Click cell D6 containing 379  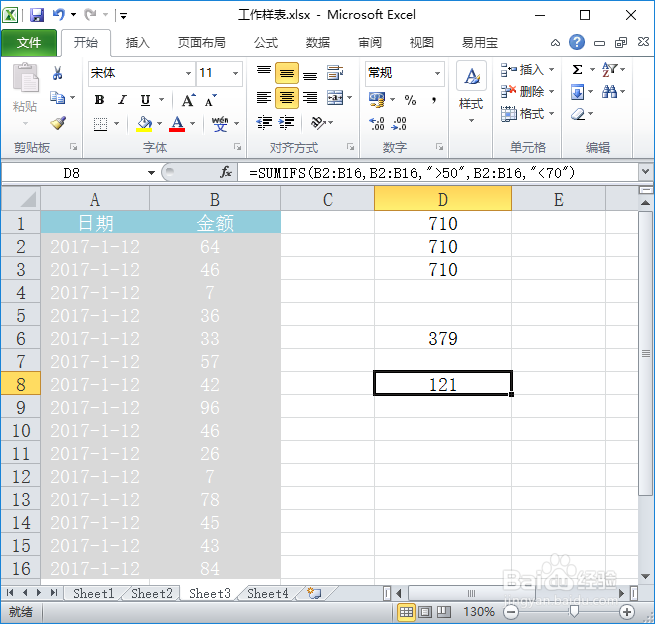click(443, 338)
